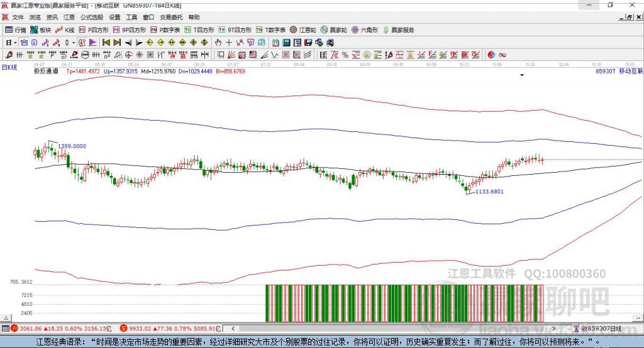Click the red-blue yin-yang icon
The height and width of the screenshot is (348, 644).
pyautogui.click(x=491, y=55)
